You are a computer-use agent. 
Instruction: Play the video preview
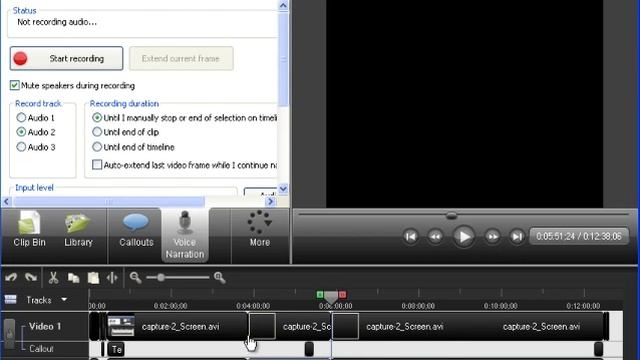(x=464, y=237)
